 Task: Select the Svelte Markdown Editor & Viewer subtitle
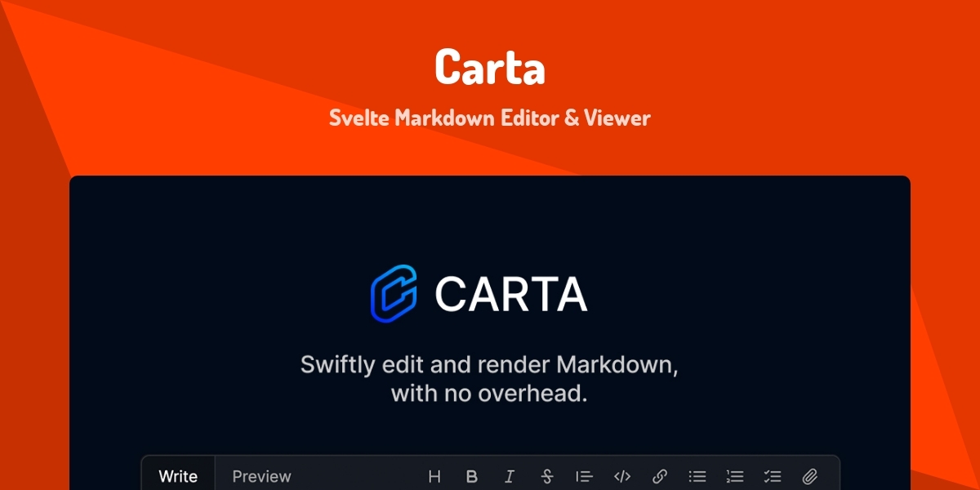point(489,118)
